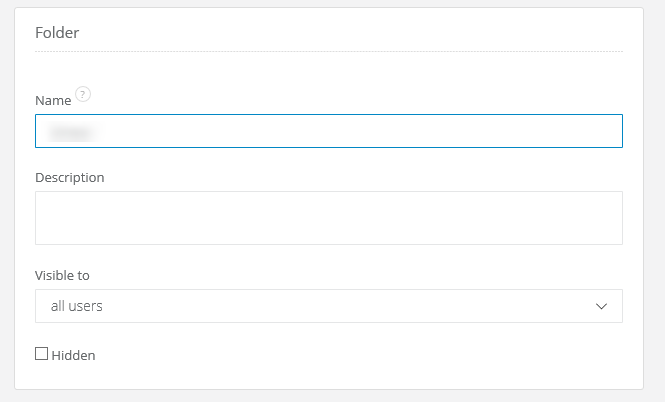
Task: Click empty space in the Folder panel
Action: [x=400, y=355]
